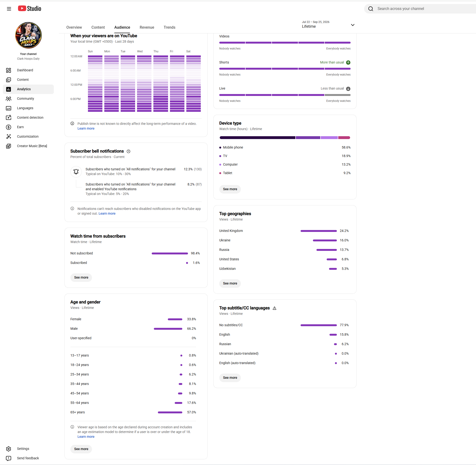
Task: Click the Clark Hoops Daily channel avatar
Action: (28, 35)
